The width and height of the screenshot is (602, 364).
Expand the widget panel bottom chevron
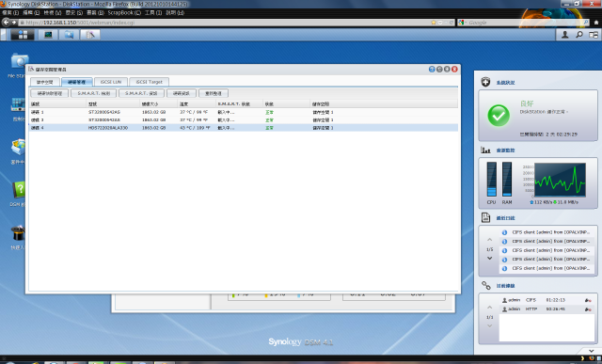pyautogui.click(x=591, y=351)
